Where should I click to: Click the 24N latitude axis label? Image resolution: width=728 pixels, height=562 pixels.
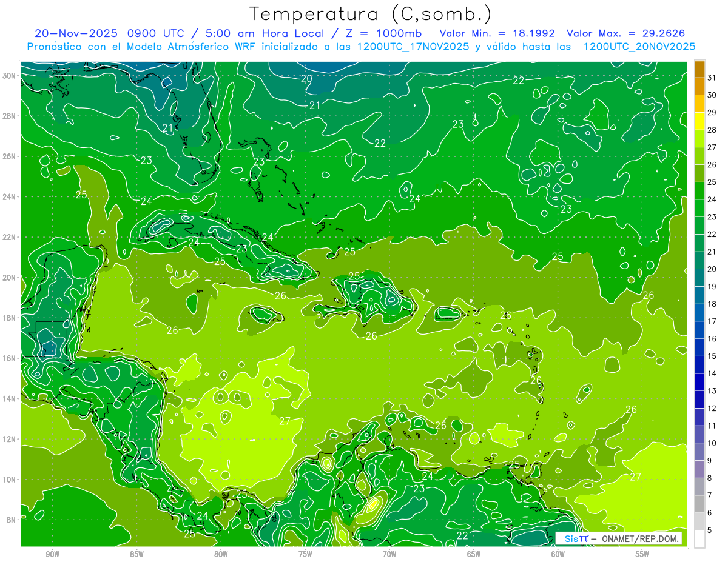coord(10,197)
